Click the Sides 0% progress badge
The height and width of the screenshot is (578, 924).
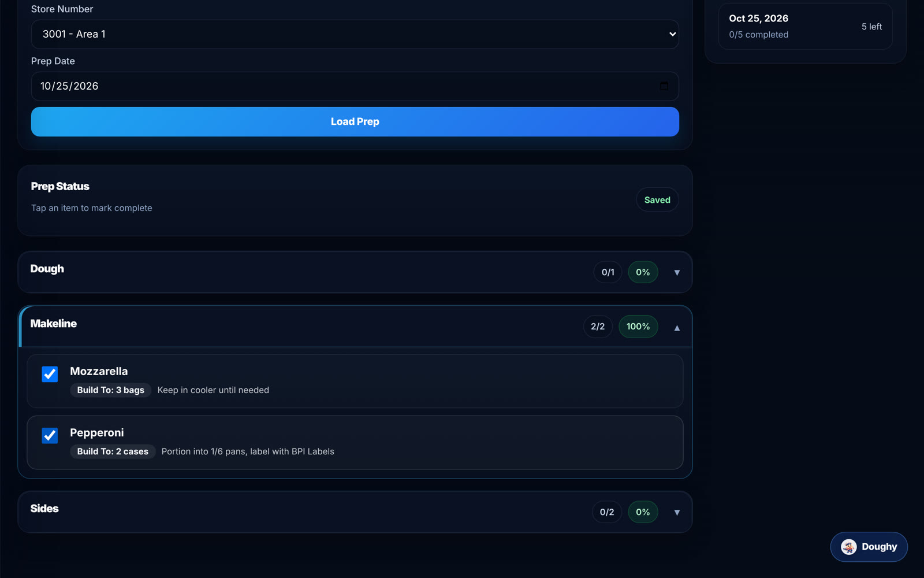(643, 512)
